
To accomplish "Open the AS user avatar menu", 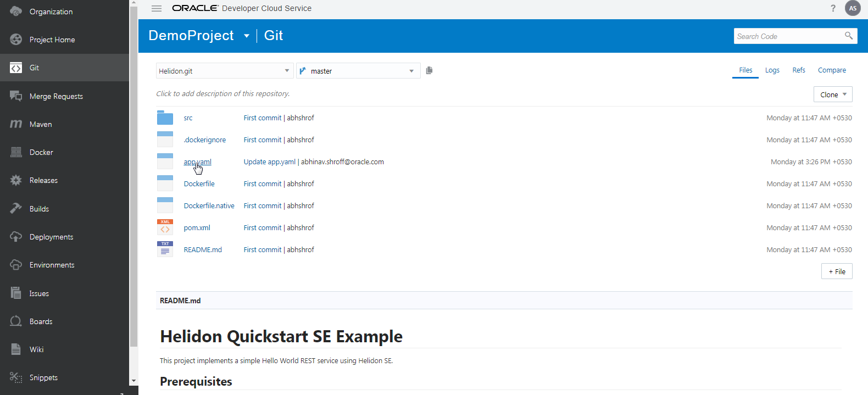I will [853, 8].
